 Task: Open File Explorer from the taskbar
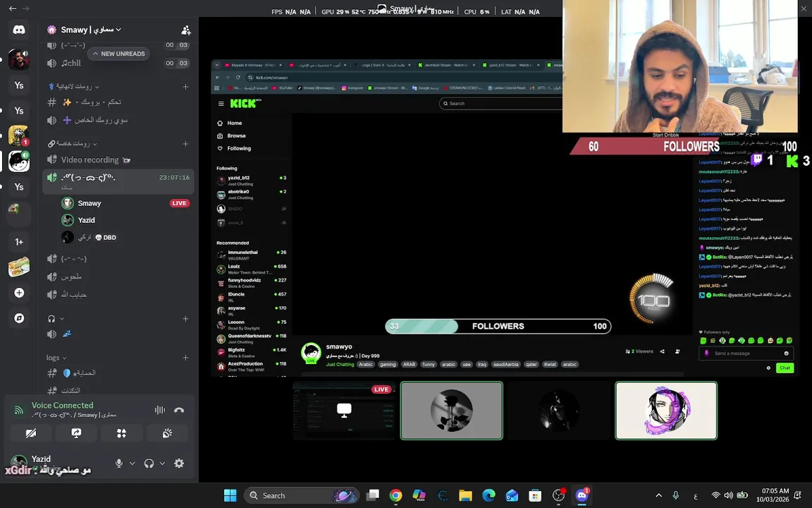click(465, 495)
